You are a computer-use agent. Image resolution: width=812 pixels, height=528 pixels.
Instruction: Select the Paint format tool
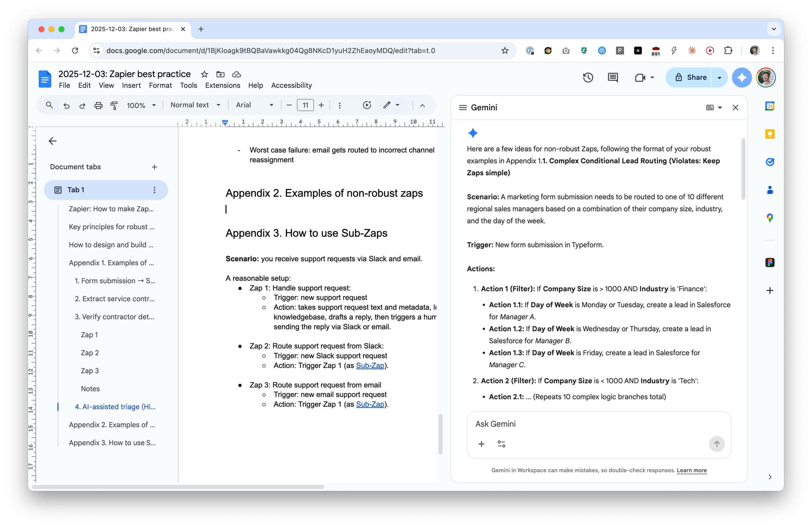[114, 105]
